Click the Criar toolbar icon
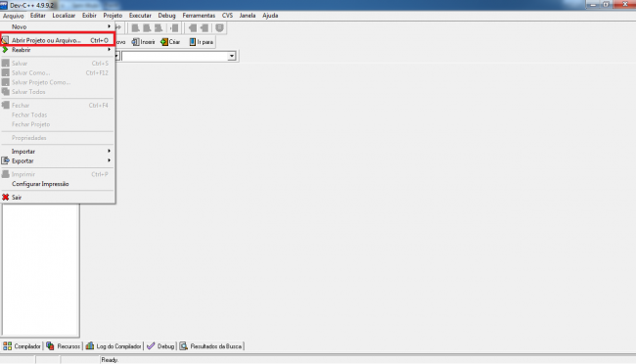The image size is (636, 364). pyautogui.click(x=164, y=42)
